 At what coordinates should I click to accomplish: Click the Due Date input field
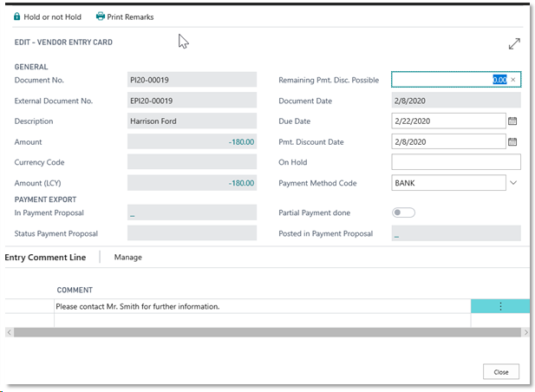(x=447, y=121)
